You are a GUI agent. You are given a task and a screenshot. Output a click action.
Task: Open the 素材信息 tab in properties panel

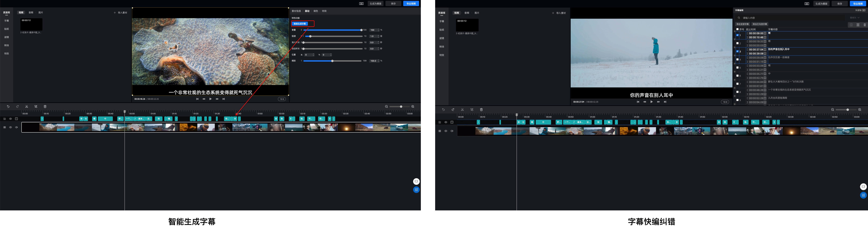[x=296, y=11]
